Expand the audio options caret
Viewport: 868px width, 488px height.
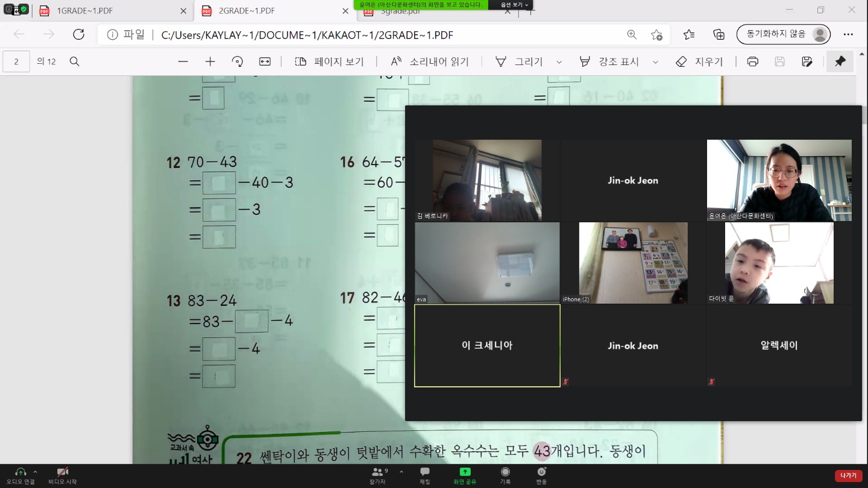click(35, 472)
